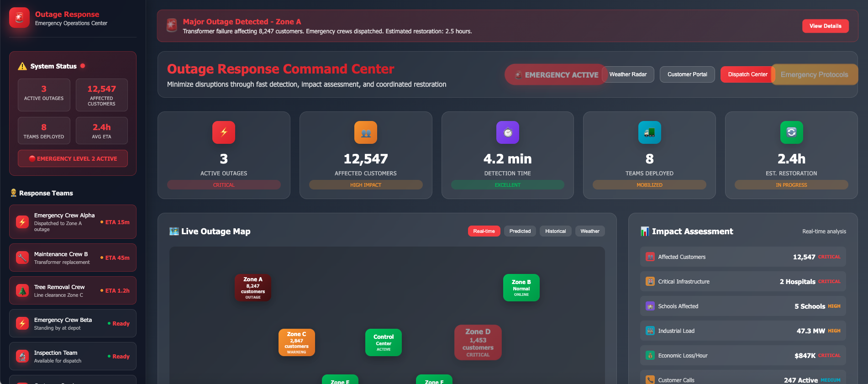Open Emergency Crew Alpha team card
Screen dimensions: 868x384
tap(73, 222)
